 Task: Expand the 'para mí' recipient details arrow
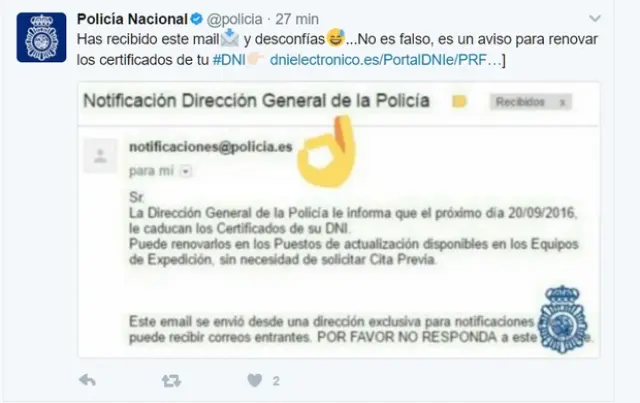(x=186, y=171)
